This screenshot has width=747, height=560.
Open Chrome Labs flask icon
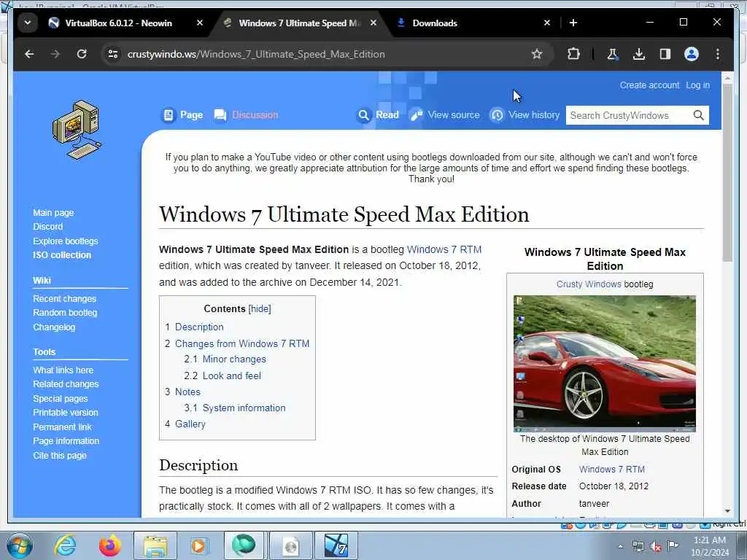612,54
